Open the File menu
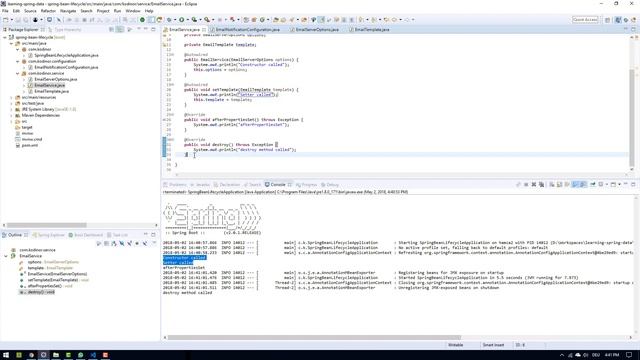Viewport: 640px width, 360px height. click(x=5, y=11)
